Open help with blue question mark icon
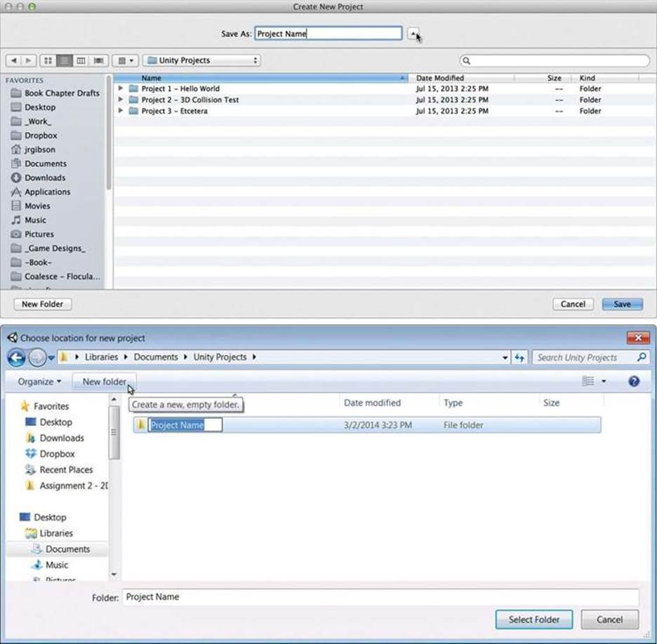The image size is (657, 644). point(634,381)
